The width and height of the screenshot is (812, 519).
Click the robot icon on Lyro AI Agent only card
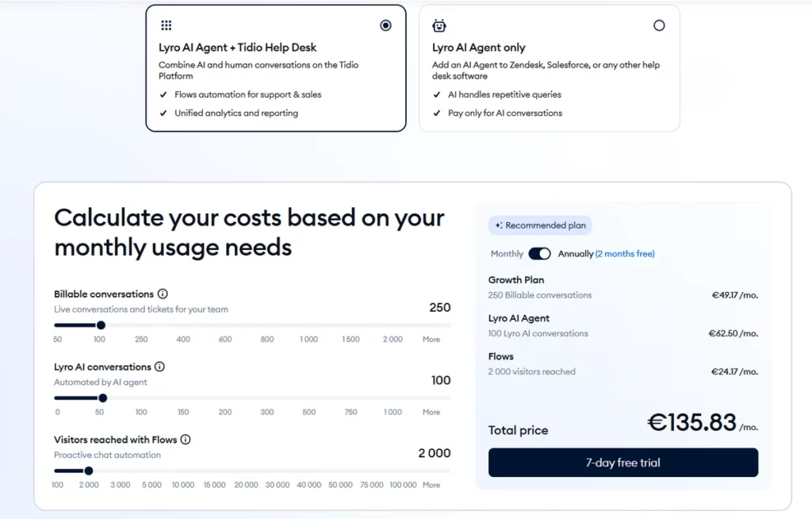click(x=439, y=25)
